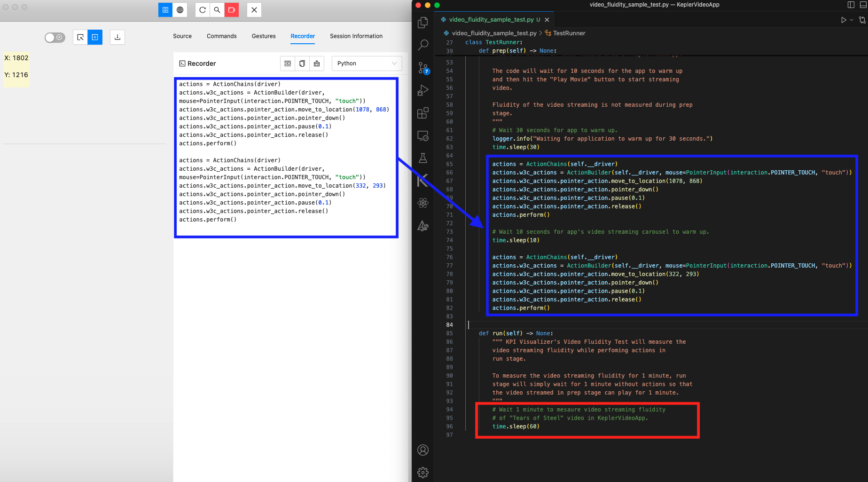Screen dimensions: 868x482
Task: Clear recorded actions in Recorder
Action: click(317, 63)
